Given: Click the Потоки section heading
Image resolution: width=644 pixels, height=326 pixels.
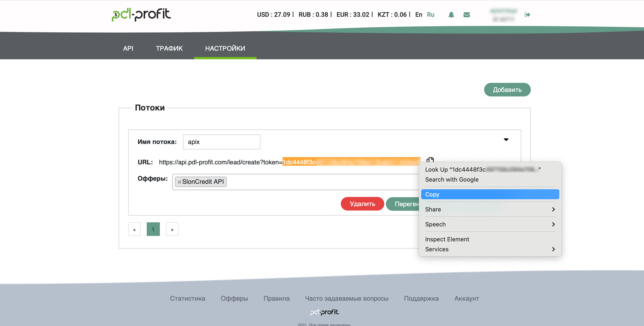Looking at the screenshot, I should coord(150,108).
